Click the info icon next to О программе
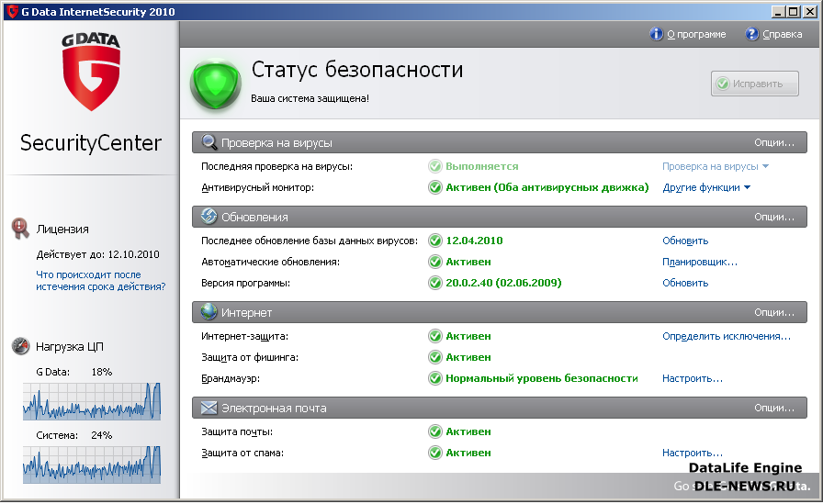 pos(656,34)
